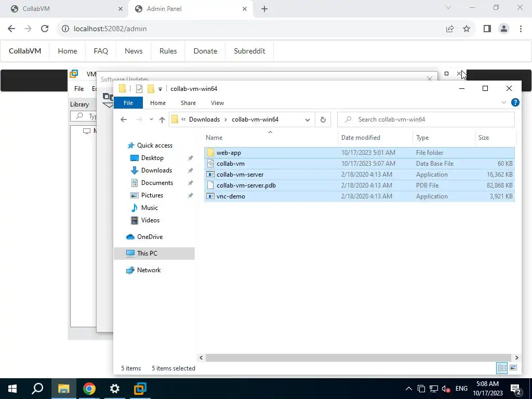Open Settings from taskbar

[115, 389]
